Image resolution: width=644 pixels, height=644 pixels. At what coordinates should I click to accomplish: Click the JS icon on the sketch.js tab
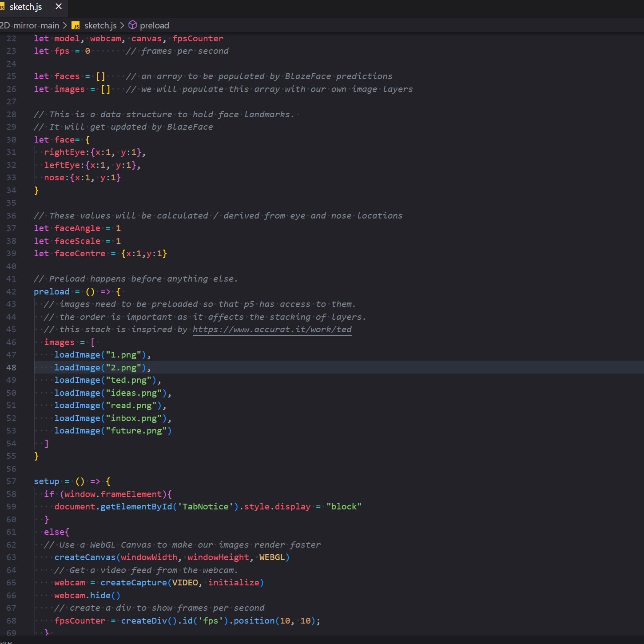click(x=2, y=7)
